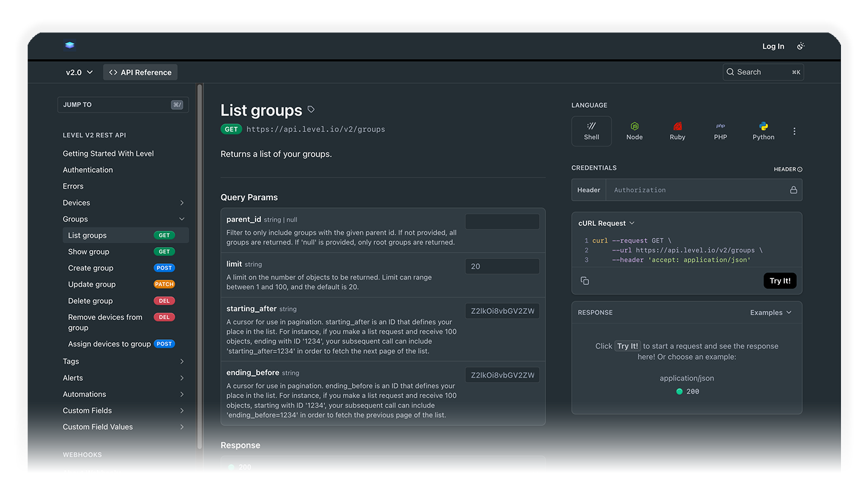Click the GET badge under List groups title
The height and width of the screenshot is (482, 868).
pyautogui.click(x=231, y=129)
